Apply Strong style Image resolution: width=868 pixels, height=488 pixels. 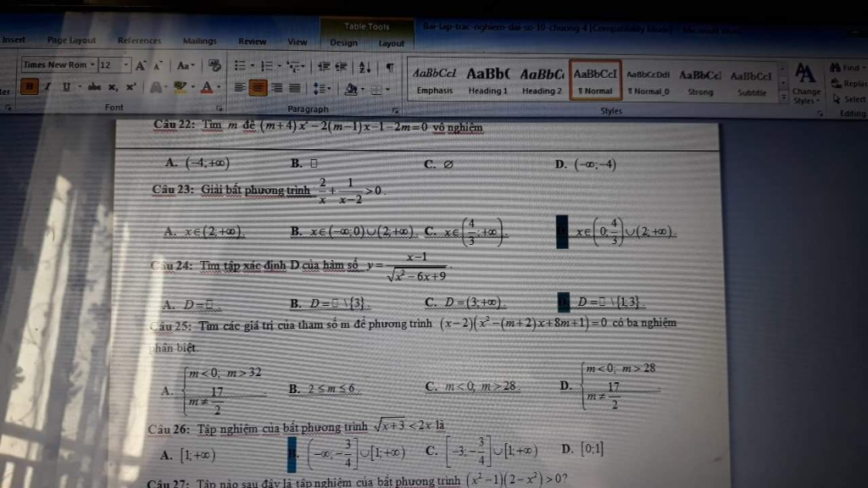pos(700,82)
